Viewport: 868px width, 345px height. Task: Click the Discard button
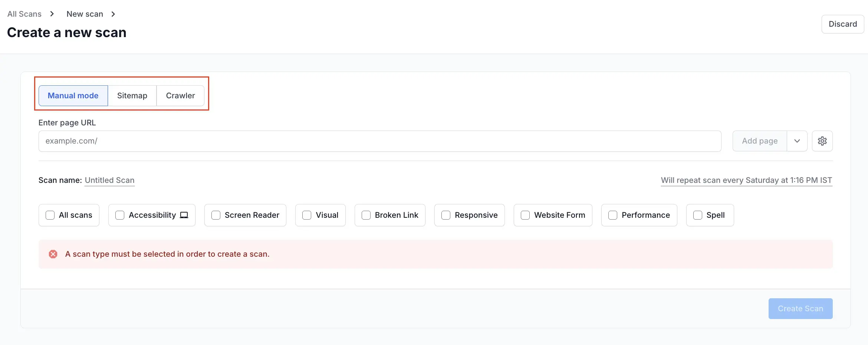(843, 24)
